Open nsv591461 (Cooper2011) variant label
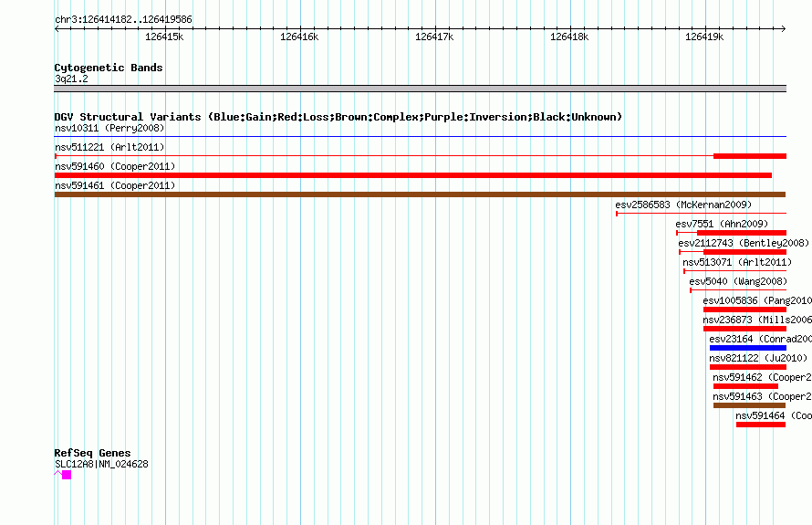This screenshot has height=525, width=812. coord(115,185)
